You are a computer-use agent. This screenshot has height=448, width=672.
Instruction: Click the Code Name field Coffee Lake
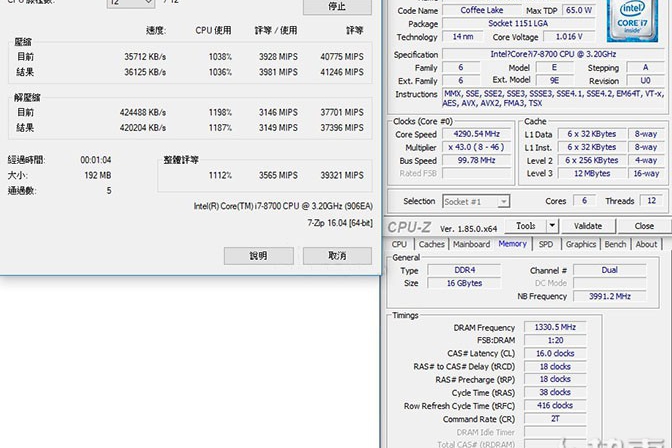click(482, 10)
